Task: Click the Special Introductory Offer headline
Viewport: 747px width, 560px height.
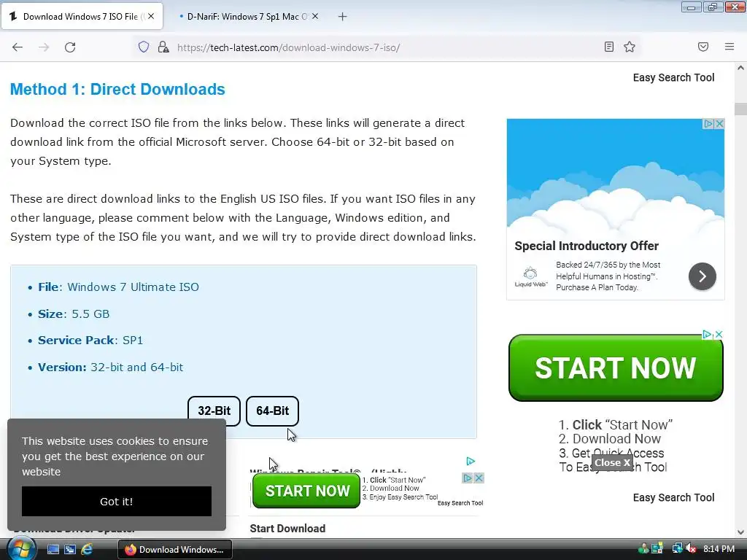Action: (587, 246)
